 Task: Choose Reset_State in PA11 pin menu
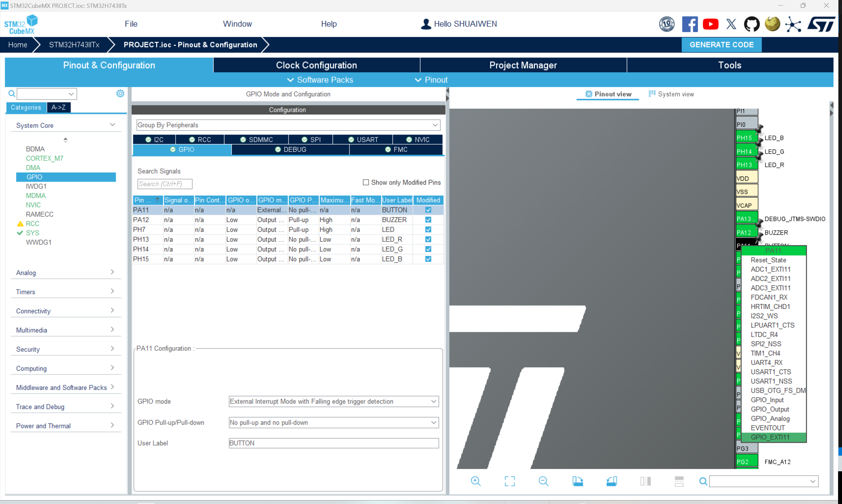coord(768,260)
